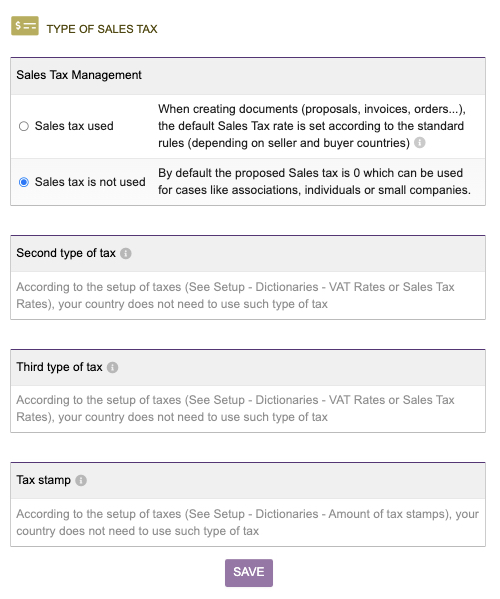Click info icon beside Second type of tax
The image size is (500, 599).
tap(126, 254)
